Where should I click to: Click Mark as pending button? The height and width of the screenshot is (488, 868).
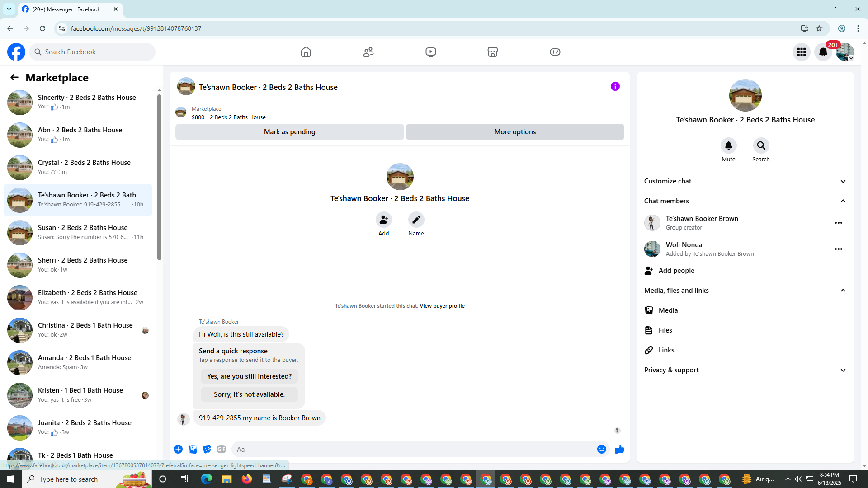tap(290, 132)
